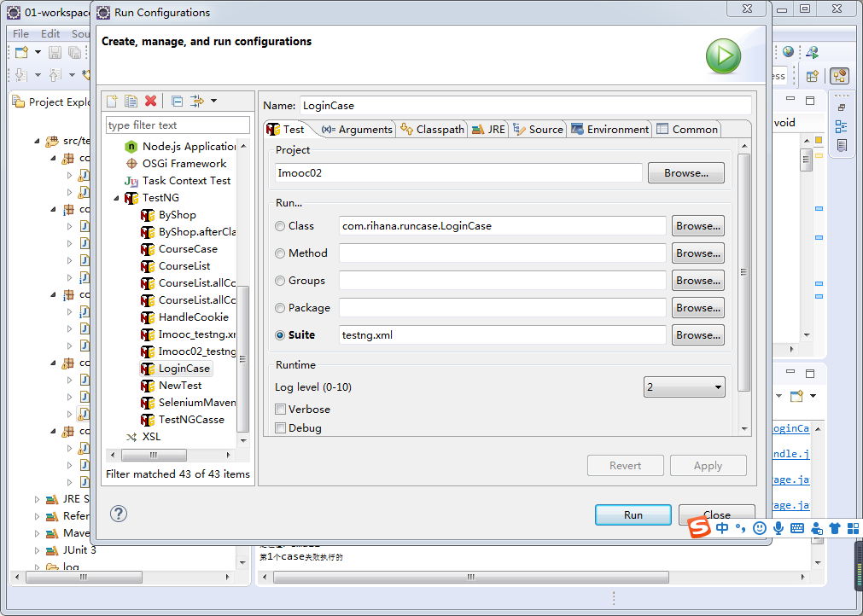Select the NewTest configuration
This screenshot has height=616, width=863.
coord(180,386)
